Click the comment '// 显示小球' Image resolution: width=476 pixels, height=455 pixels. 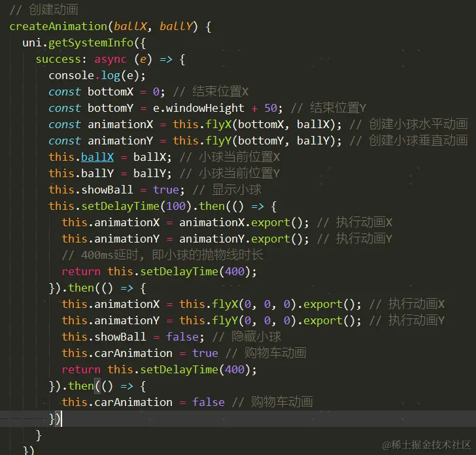point(227,190)
